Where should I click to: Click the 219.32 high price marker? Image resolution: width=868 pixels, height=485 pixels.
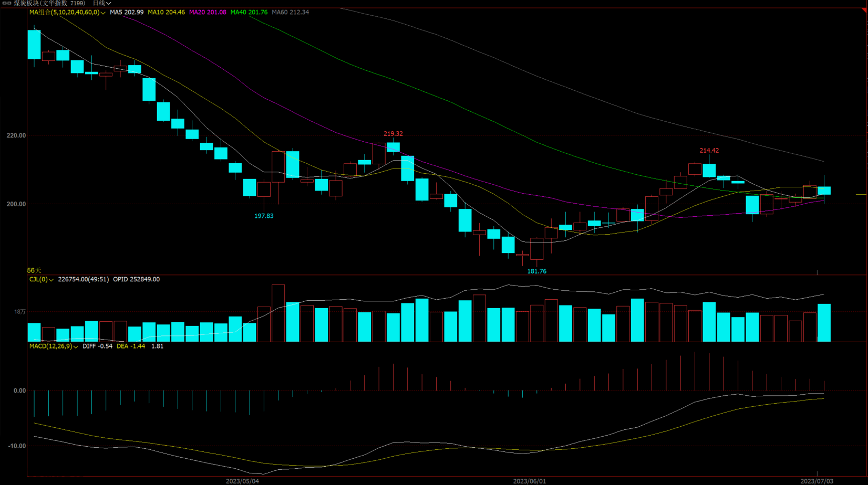[393, 134]
